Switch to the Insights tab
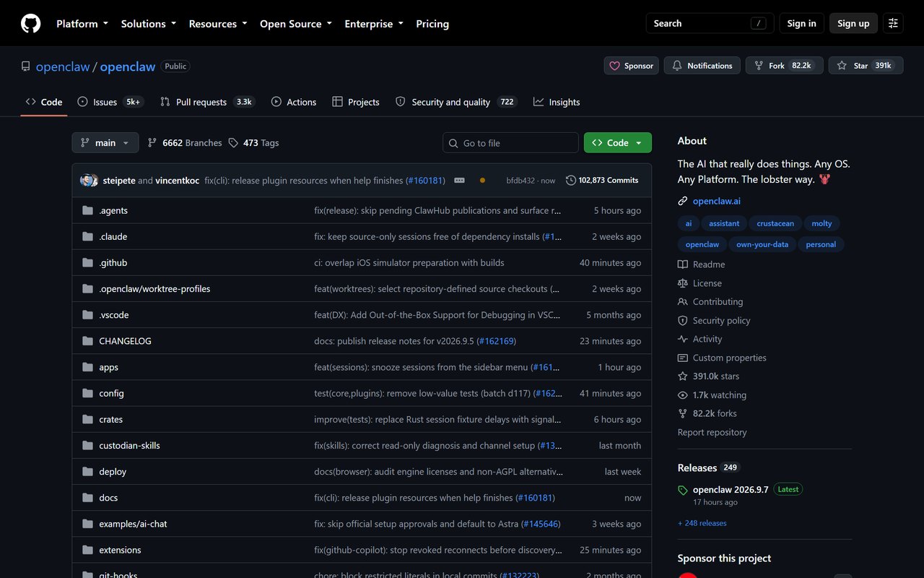The image size is (924, 578). (557, 102)
